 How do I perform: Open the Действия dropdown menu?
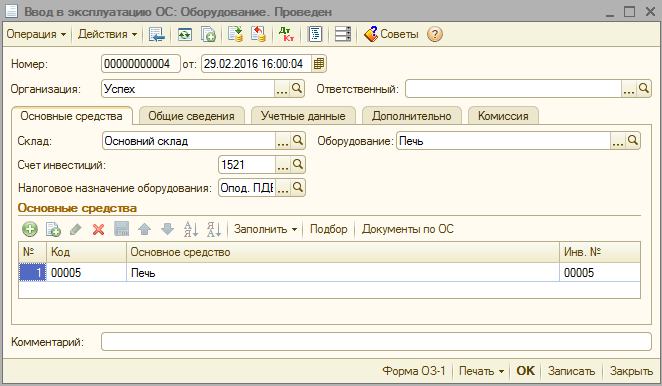[108, 34]
